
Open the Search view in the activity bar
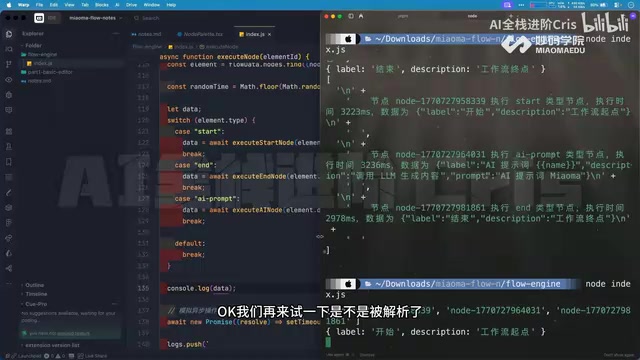(9, 49)
